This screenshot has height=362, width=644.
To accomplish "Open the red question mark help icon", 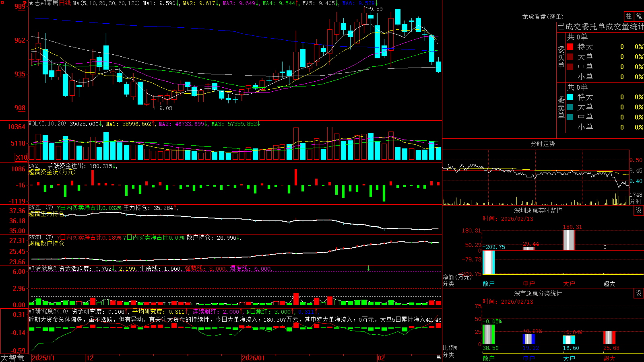I will tap(25, 2).
